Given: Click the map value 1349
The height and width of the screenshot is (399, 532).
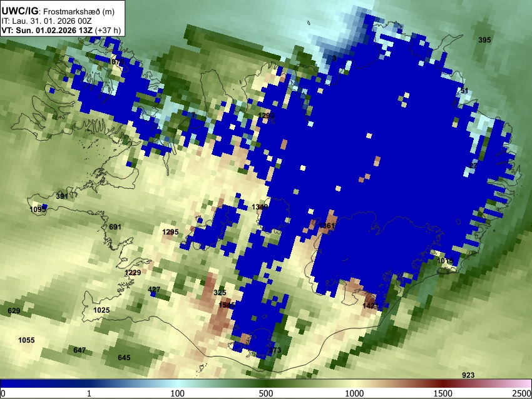Looking at the screenshot, I should point(260,207).
